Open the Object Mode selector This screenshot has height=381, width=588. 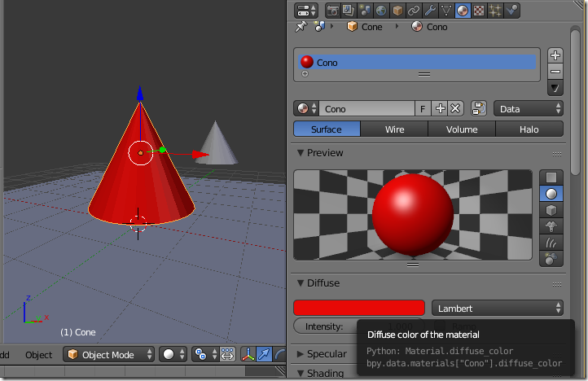point(108,354)
